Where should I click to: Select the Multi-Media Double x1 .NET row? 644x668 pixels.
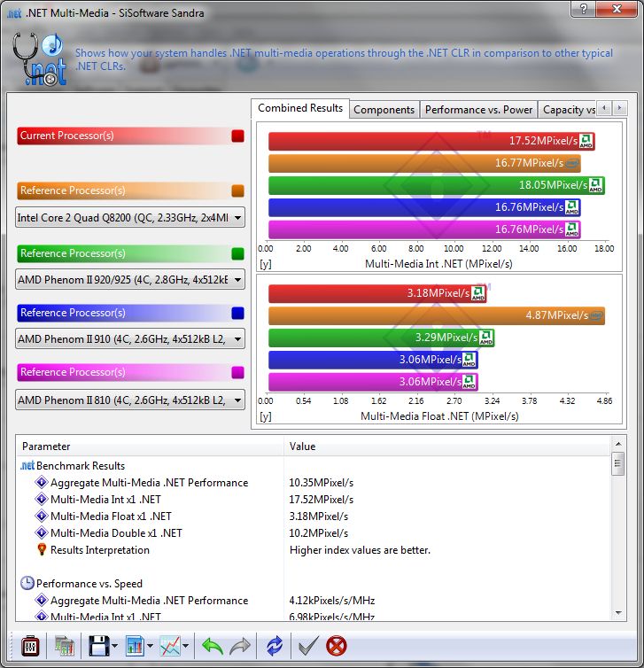tap(314, 533)
